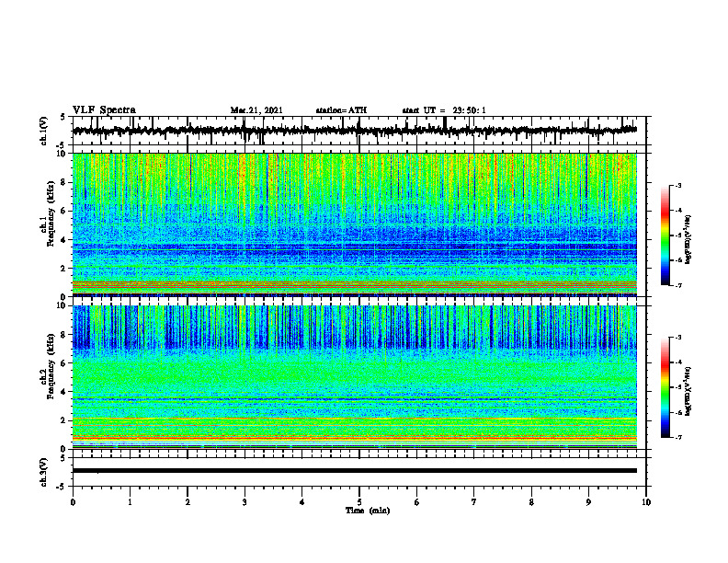Click the "-3" value on ch.1 colorbar
This screenshot has height=563, width=728.
click(x=678, y=186)
